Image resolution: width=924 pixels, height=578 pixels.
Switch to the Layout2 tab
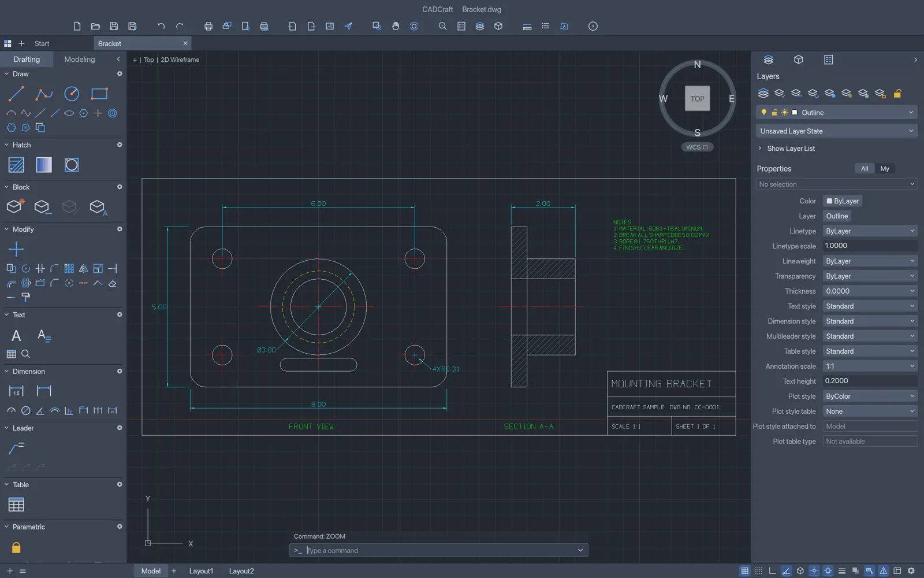[x=241, y=571]
